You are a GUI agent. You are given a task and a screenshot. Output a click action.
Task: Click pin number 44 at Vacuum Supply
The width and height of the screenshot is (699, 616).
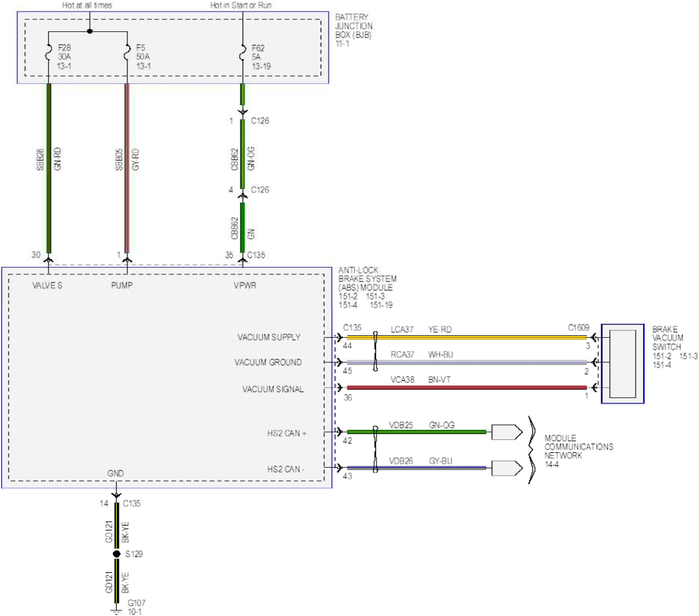pyautogui.click(x=347, y=346)
